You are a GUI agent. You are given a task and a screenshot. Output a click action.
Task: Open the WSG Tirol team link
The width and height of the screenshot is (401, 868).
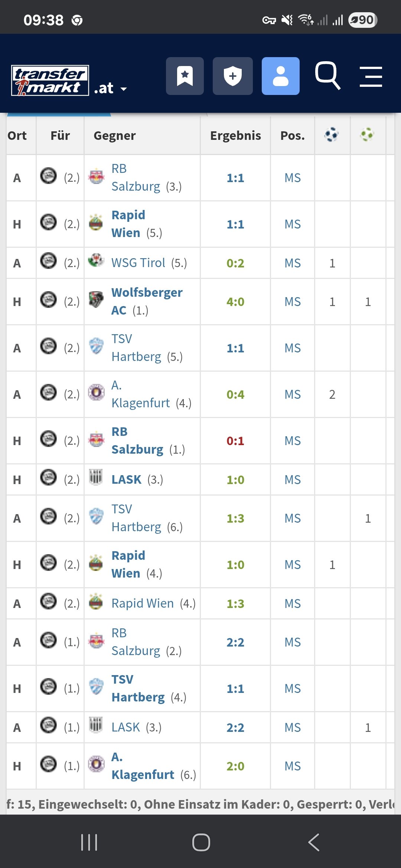[x=138, y=263]
